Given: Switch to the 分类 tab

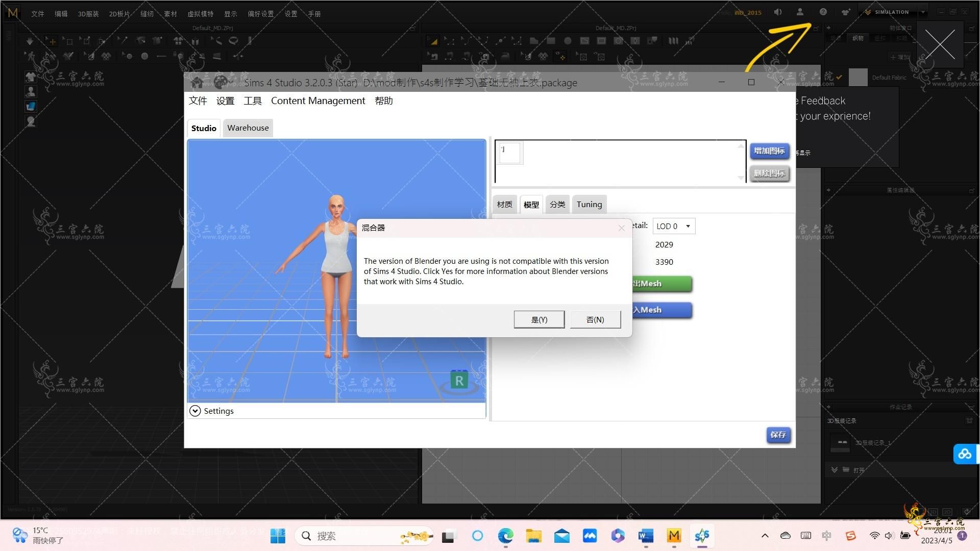Looking at the screenshot, I should [x=557, y=204].
